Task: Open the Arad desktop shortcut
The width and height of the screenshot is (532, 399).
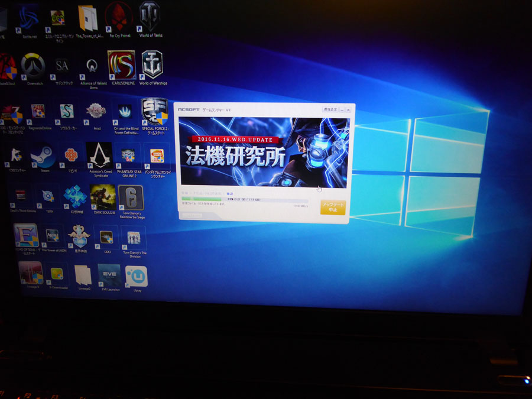Action: [x=96, y=116]
